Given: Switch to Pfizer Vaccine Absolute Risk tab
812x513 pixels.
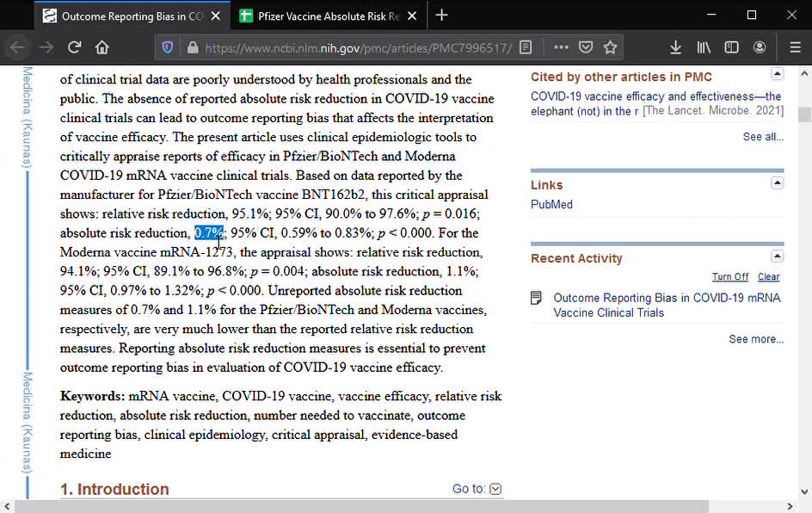Looking at the screenshot, I should (329, 16).
